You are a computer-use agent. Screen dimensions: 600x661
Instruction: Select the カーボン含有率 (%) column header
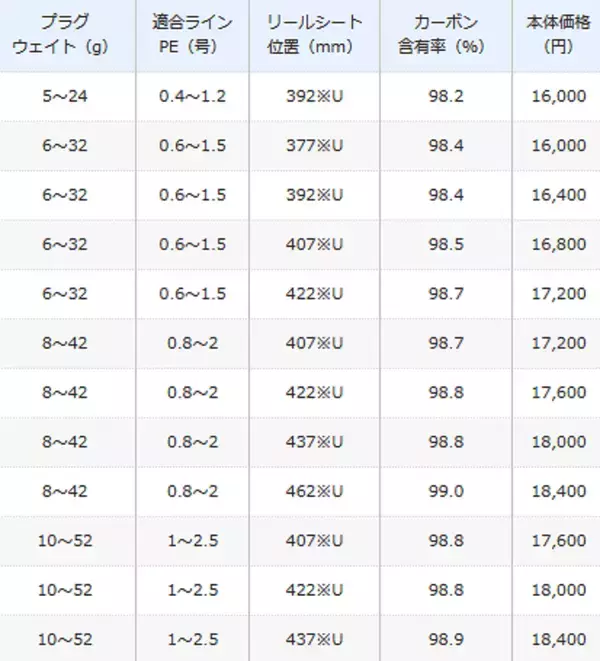447,36
